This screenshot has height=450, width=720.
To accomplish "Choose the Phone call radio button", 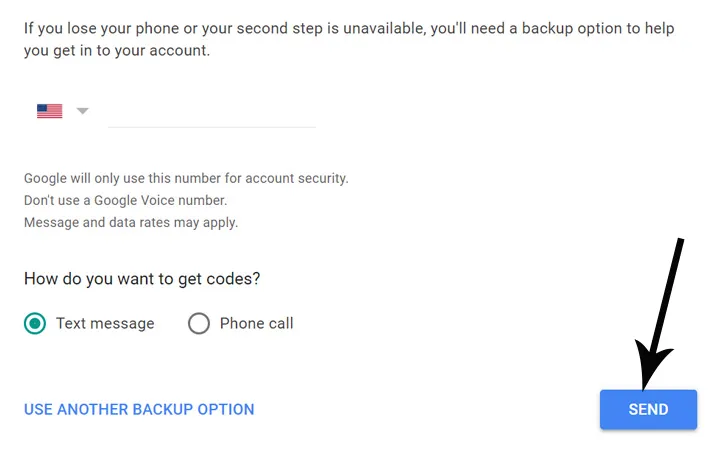I will (x=199, y=323).
